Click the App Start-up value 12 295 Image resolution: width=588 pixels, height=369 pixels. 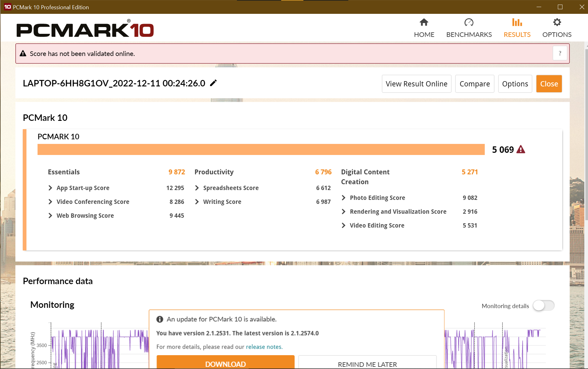175,188
